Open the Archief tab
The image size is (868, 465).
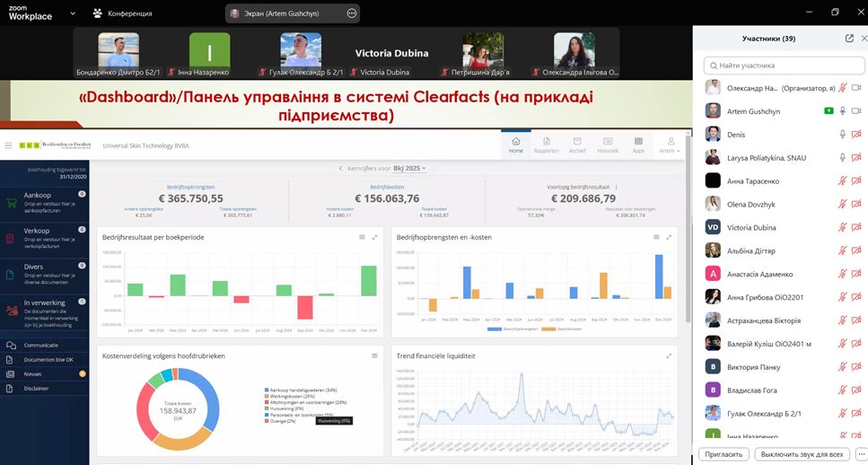click(x=577, y=145)
